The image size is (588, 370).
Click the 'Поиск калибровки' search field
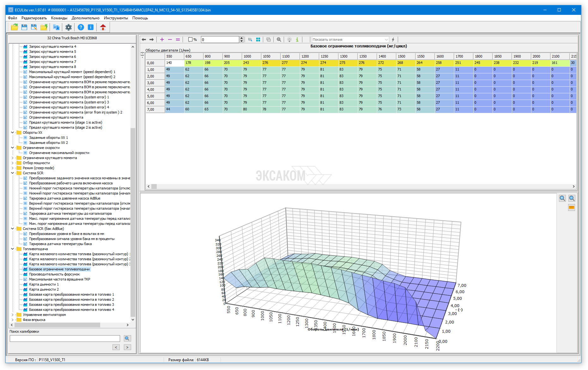click(x=65, y=338)
